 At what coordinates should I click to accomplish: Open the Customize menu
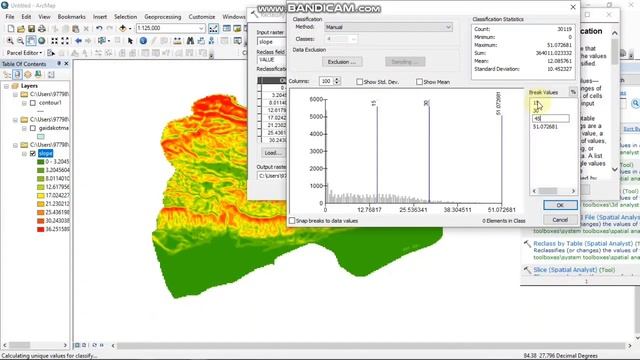[202, 17]
